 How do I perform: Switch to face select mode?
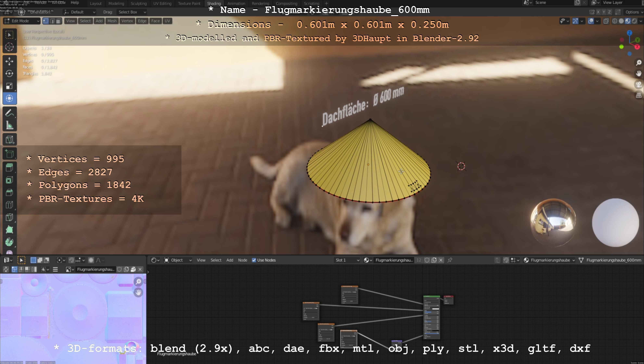[x=58, y=21]
